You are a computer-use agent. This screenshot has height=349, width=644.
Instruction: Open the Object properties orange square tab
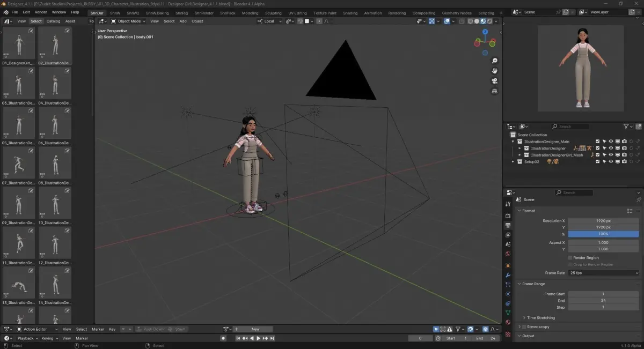[x=508, y=266]
